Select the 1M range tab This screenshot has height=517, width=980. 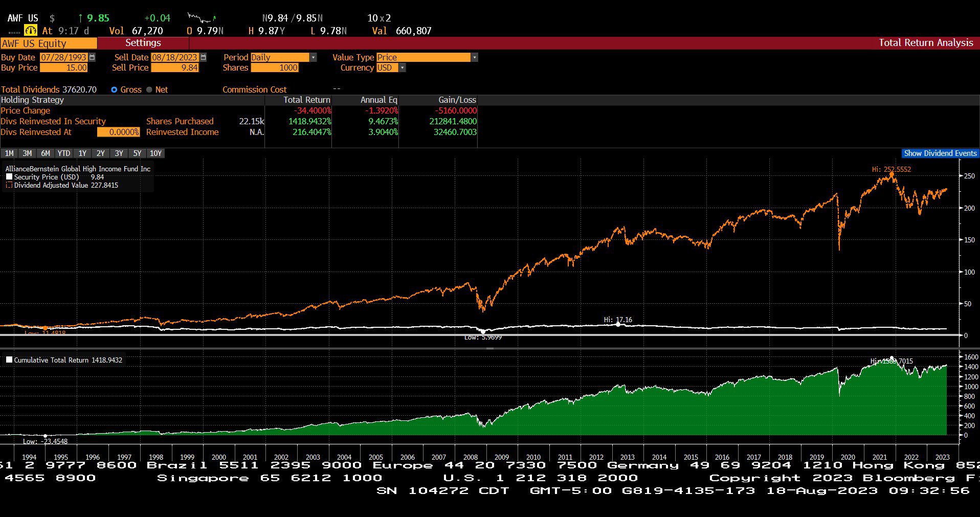coord(9,153)
